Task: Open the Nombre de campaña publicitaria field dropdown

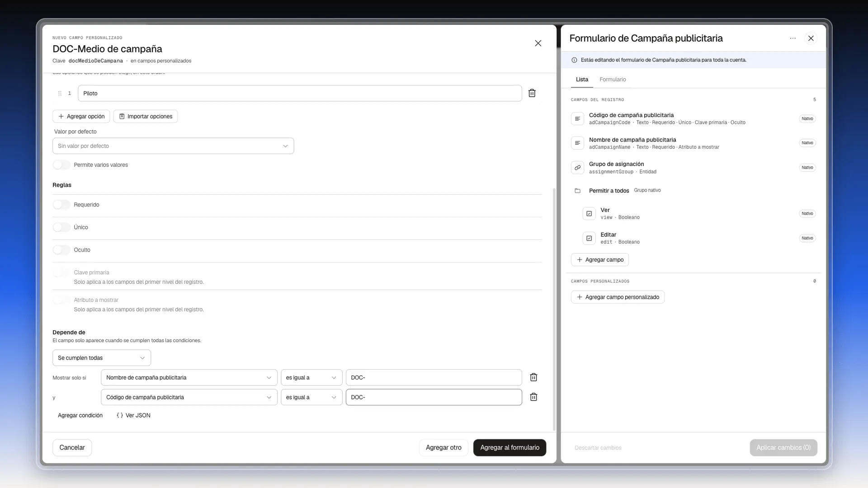Action: [189, 378]
